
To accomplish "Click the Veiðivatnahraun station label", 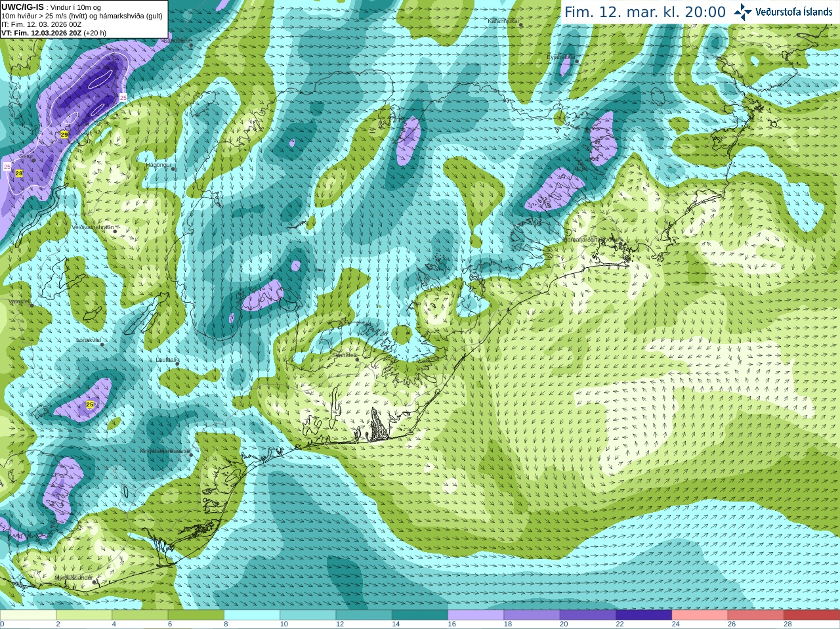I will tap(93, 227).
